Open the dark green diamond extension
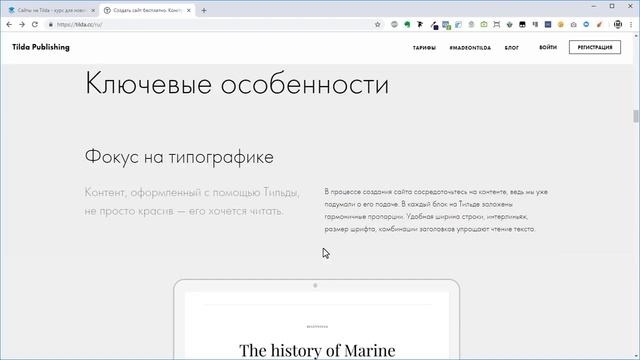This screenshot has width=640, height=360. pyautogui.click(x=509, y=24)
